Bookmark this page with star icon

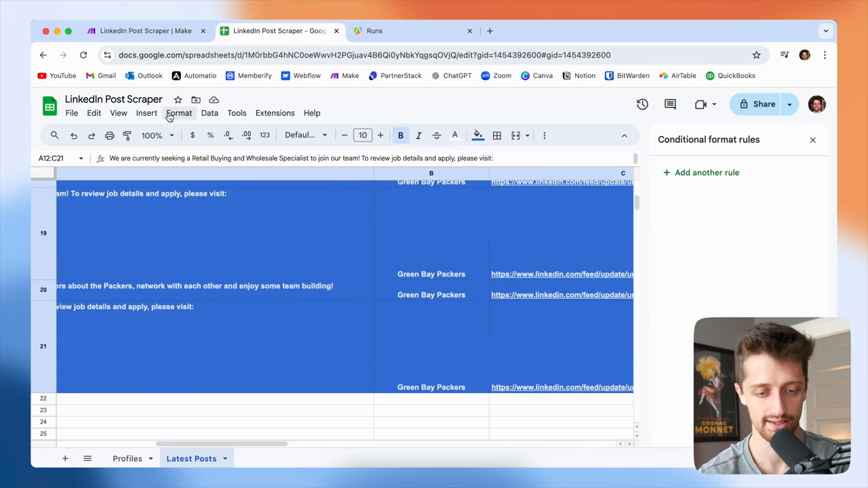[x=756, y=55]
